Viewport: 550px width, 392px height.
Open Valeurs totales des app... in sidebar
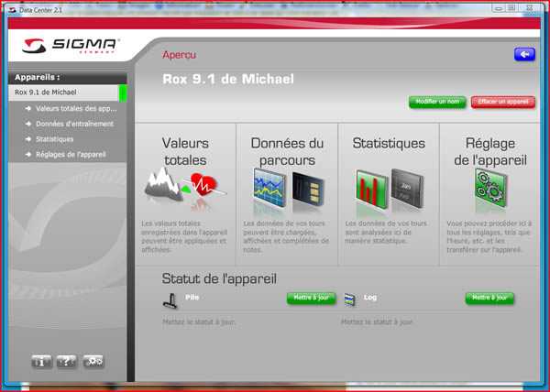(x=76, y=109)
